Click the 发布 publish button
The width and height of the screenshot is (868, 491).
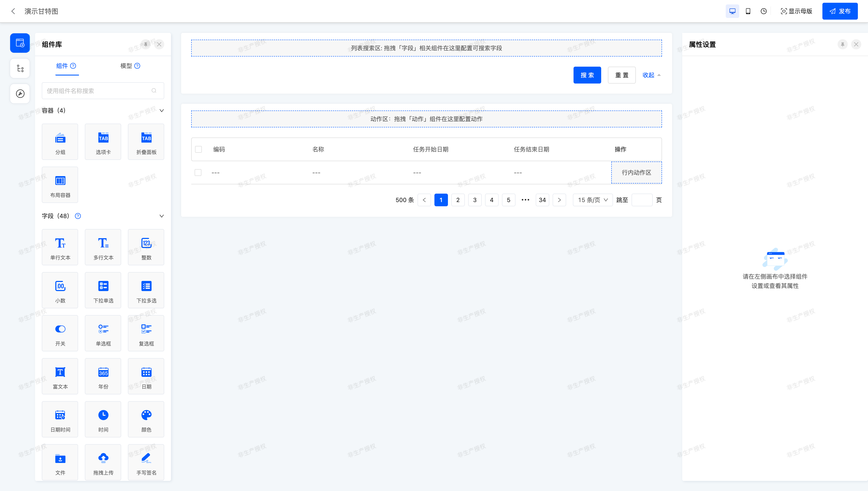tap(840, 11)
